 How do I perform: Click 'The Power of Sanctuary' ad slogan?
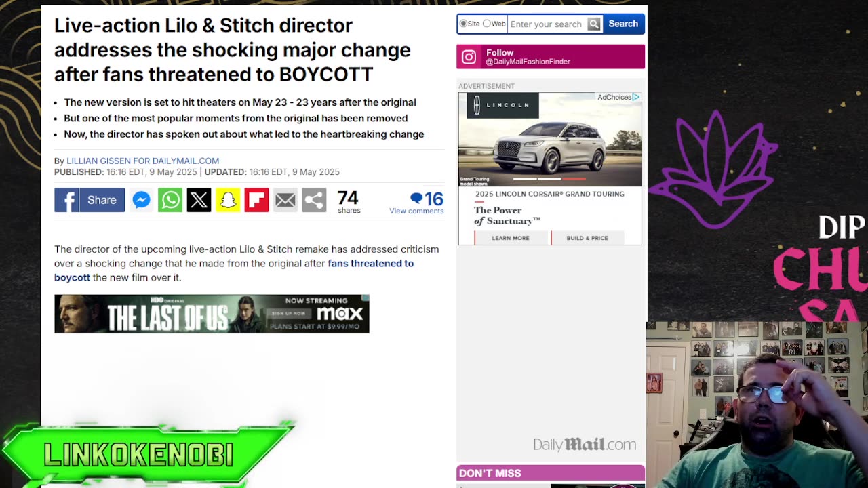point(507,216)
